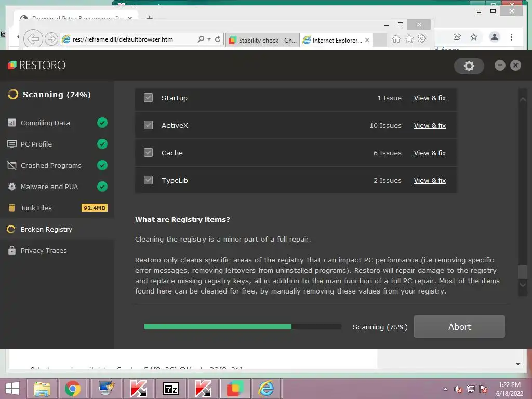This screenshot has width=532, height=399.
Task: Click the Restoro logo
Action: pyautogui.click(x=36, y=65)
